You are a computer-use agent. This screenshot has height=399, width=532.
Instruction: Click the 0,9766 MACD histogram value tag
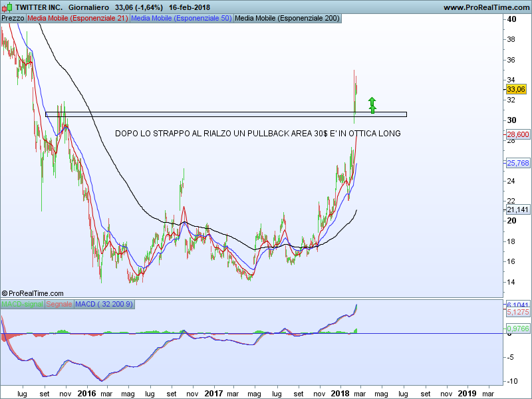click(x=517, y=328)
